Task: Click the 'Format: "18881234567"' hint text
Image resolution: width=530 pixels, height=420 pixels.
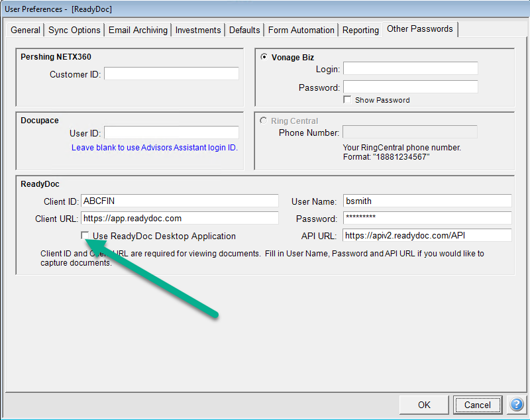Action: click(386, 157)
